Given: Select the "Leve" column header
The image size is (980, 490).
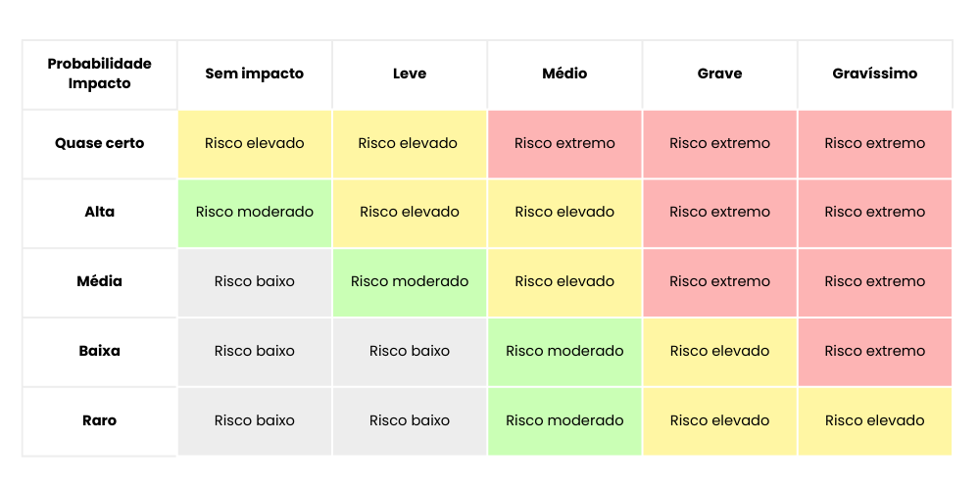Looking at the screenshot, I should (x=409, y=73).
